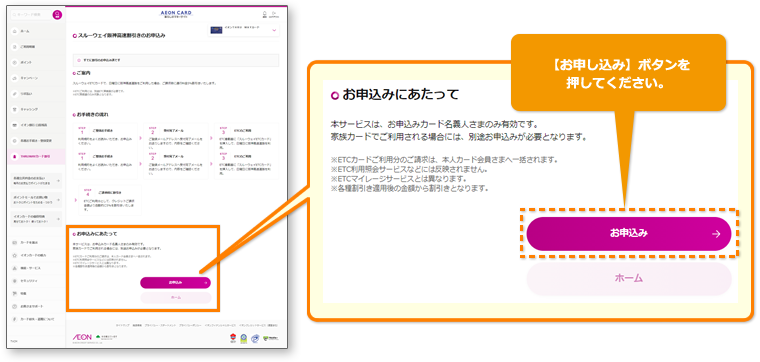760x362 pixels.
Task: Click the small ホーム button below お申込み on the page
Action: (175, 297)
